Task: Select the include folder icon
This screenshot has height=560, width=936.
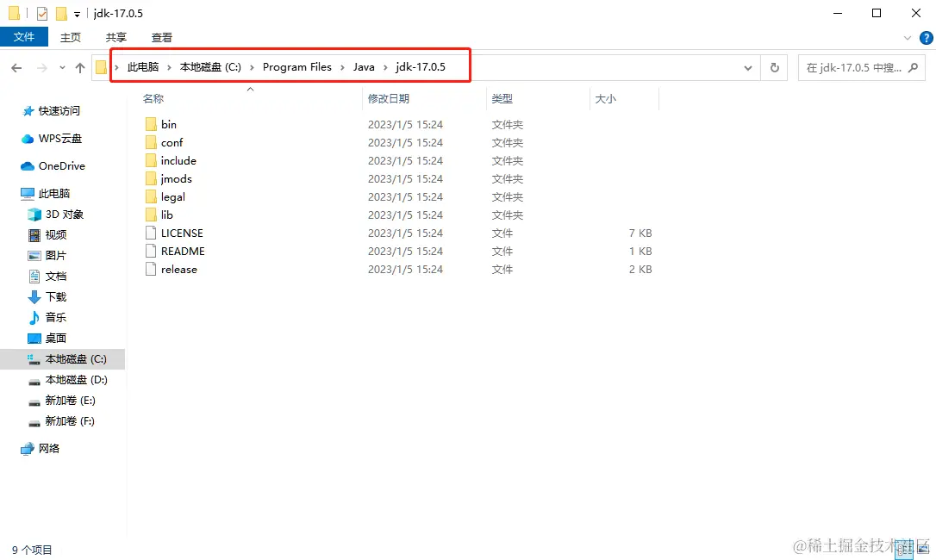Action: (x=151, y=160)
